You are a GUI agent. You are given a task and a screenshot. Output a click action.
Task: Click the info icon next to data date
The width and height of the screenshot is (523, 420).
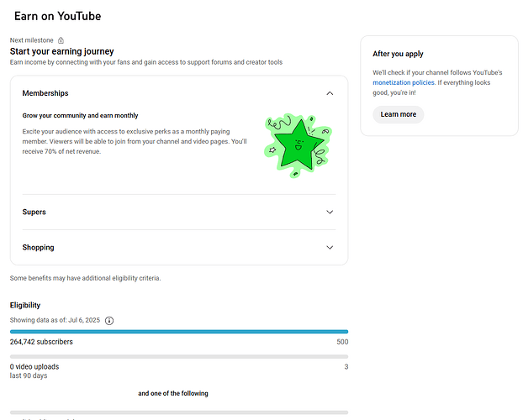[109, 320]
